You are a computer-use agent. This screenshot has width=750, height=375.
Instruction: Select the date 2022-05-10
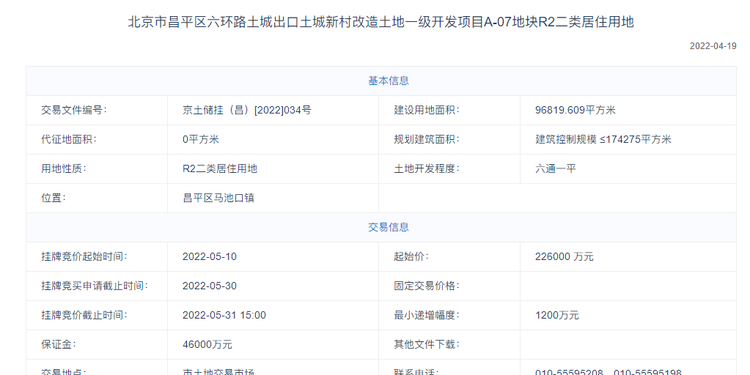210,257
